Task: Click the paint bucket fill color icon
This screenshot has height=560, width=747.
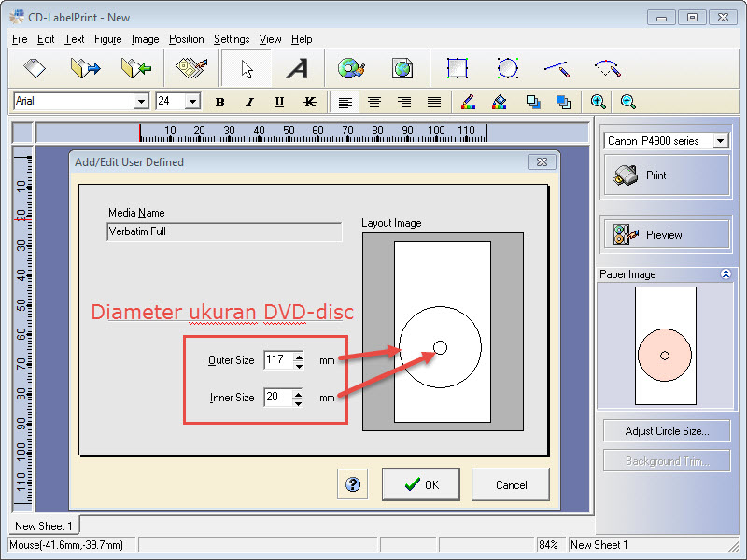Action: [x=499, y=102]
